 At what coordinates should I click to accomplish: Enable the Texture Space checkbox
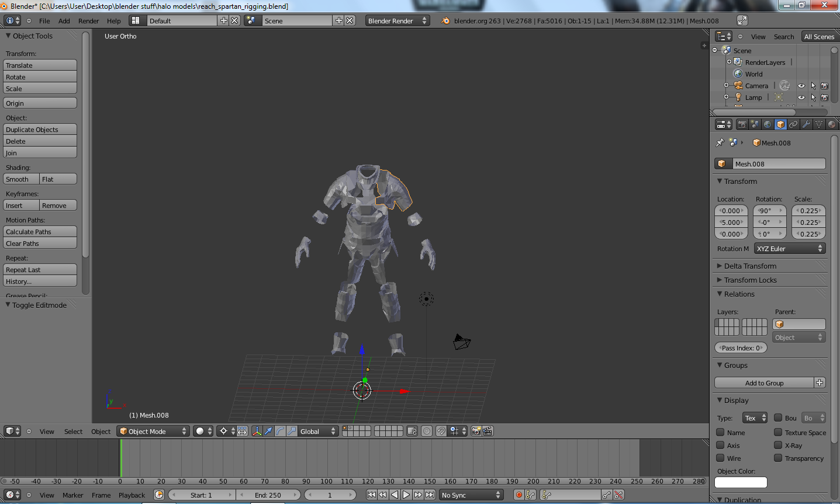point(778,433)
